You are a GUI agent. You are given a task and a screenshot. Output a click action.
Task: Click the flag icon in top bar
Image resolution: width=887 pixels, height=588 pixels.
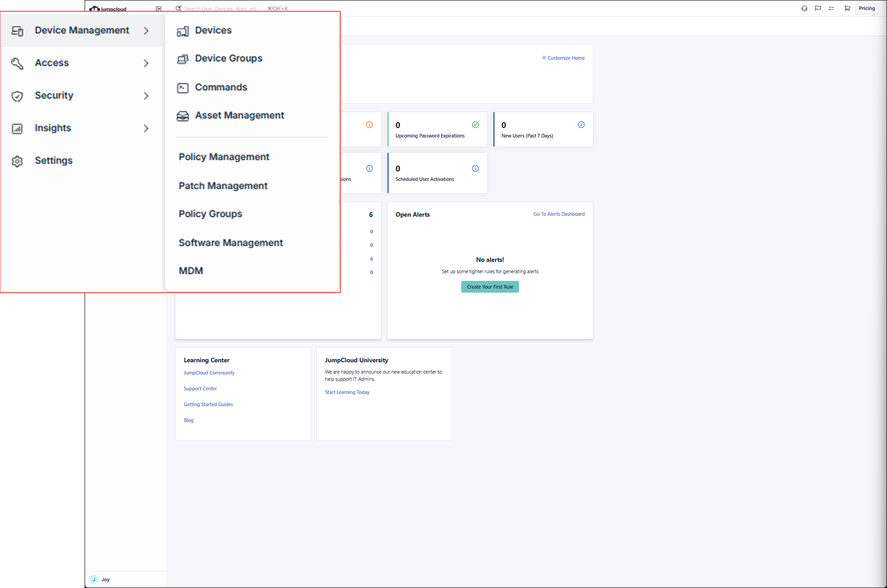pyautogui.click(x=818, y=9)
